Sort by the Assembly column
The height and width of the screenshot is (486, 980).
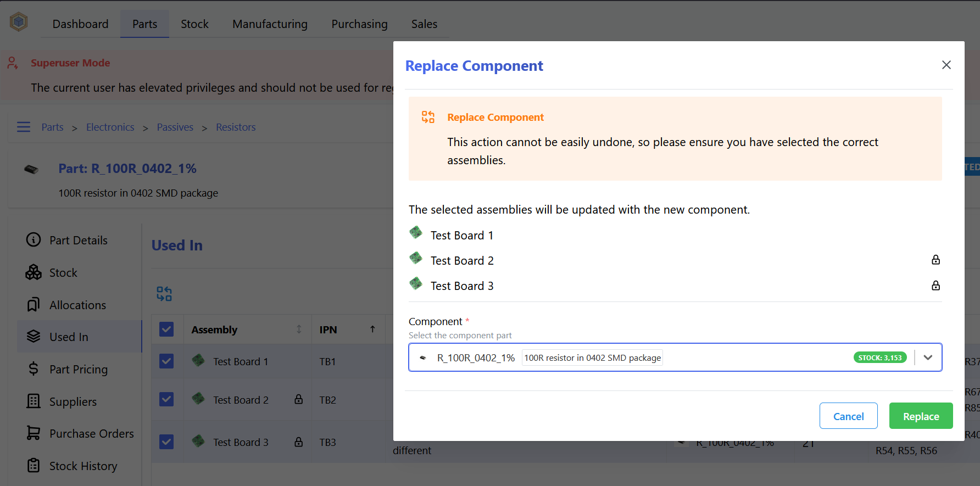[x=248, y=329]
